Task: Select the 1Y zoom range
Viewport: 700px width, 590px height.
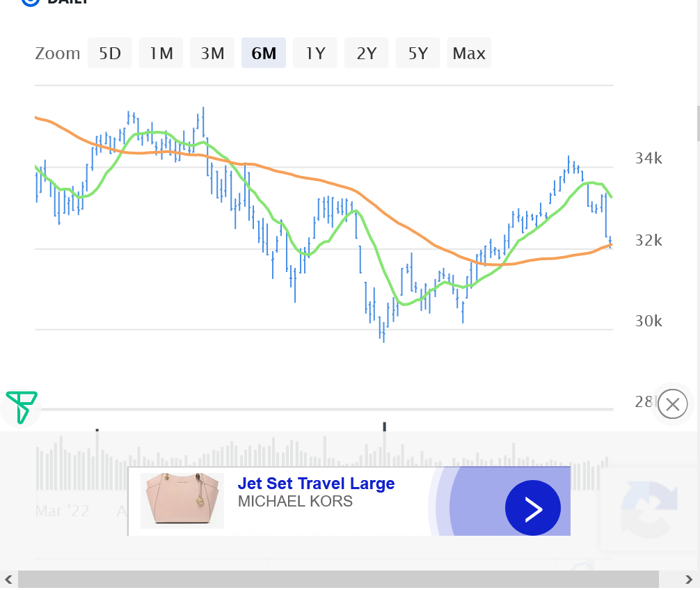Action: (315, 53)
